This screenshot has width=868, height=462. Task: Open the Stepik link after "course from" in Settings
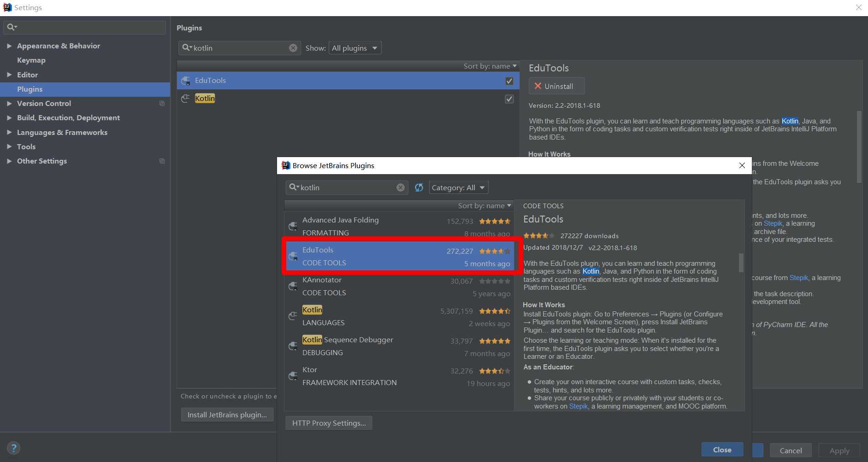799,278
